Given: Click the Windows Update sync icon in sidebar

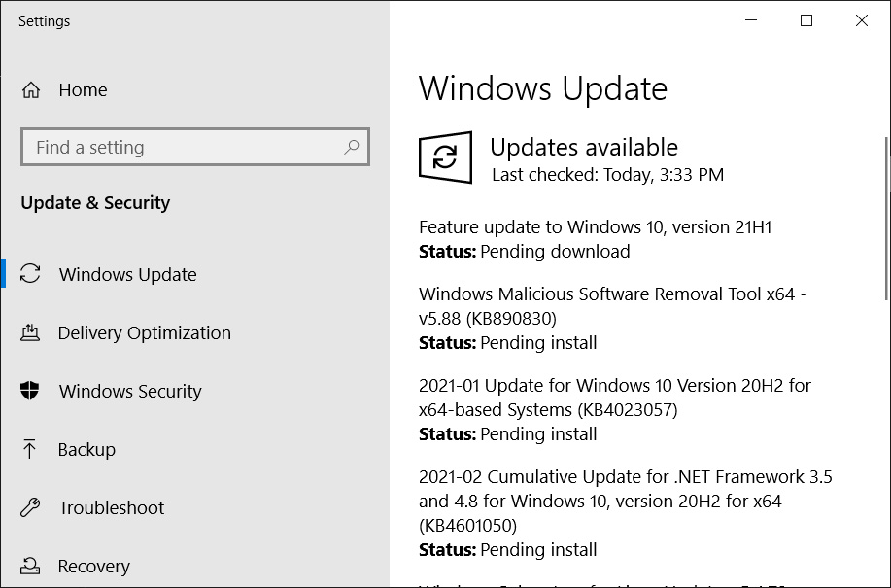Looking at the screenshot, I should [31, 274].
